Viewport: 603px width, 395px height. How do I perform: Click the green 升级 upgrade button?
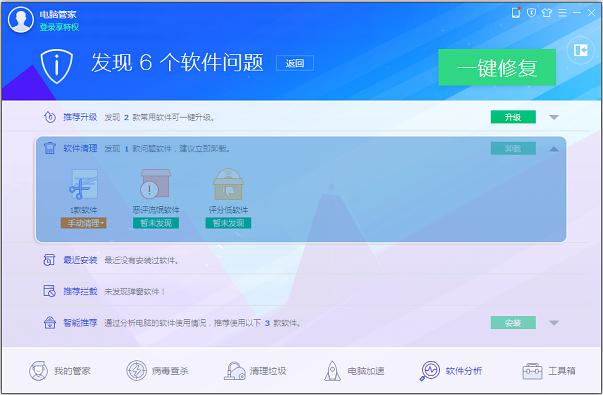[x=513, y=117]
